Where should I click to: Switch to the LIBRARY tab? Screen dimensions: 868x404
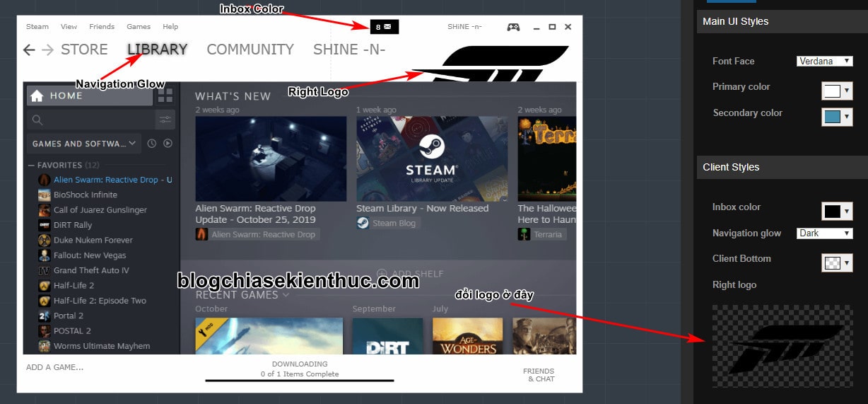pos(157,50)
